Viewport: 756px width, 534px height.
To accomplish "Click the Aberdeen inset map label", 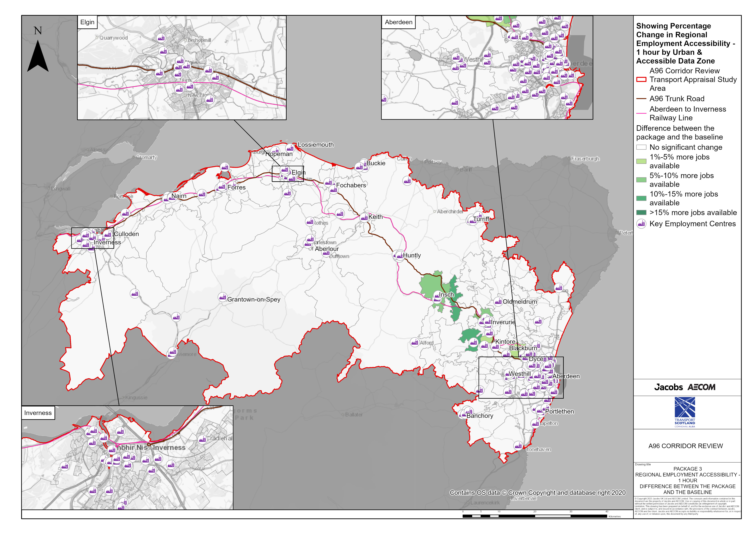I will pyautogui.click(x=398, y=22).
